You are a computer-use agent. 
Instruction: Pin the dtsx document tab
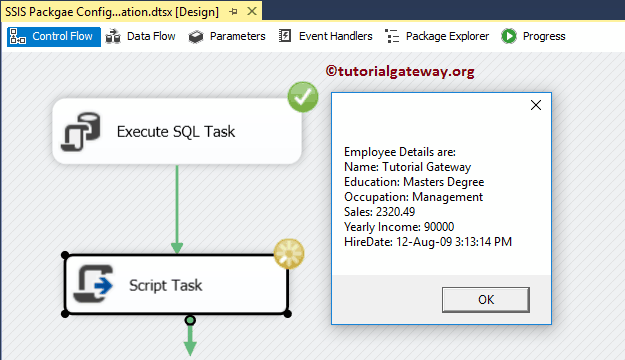coord(234,12)
